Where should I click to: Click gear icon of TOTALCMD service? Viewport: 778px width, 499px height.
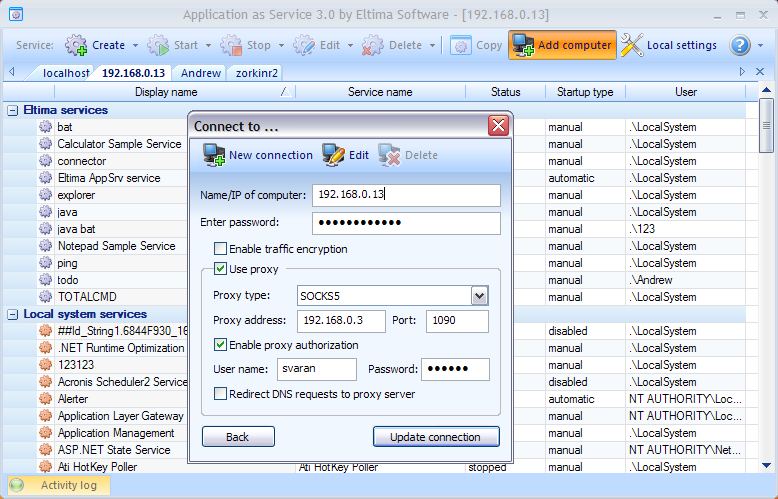(x=45, y=297)
